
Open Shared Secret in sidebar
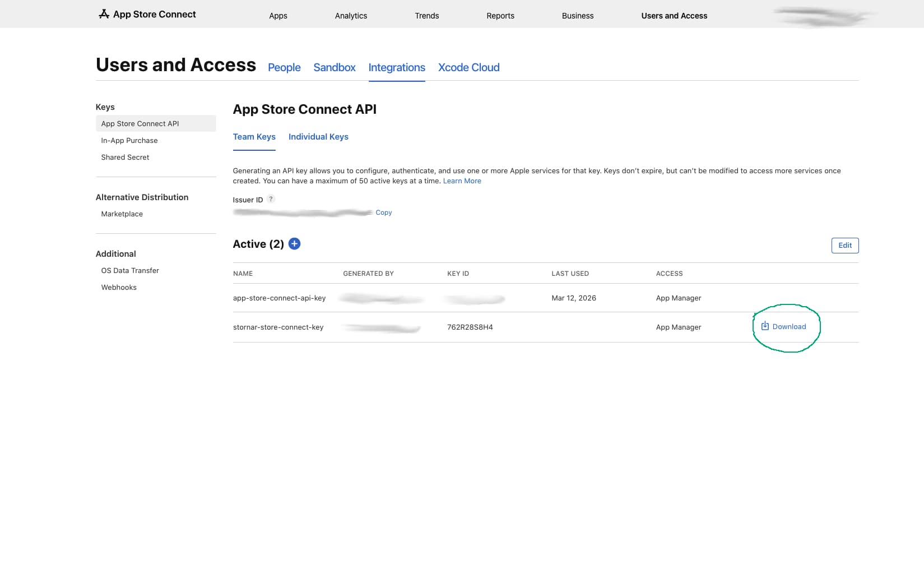click(125, 157)
